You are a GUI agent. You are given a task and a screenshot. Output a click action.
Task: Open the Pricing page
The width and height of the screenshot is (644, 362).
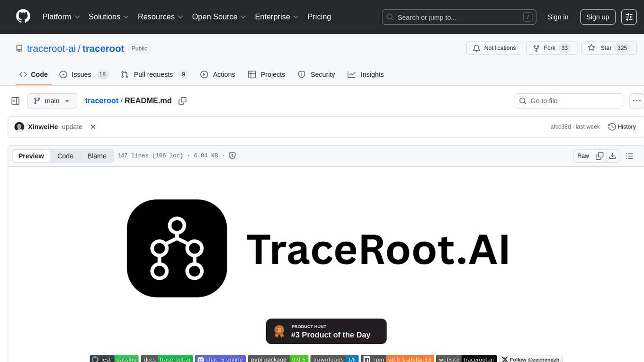(x=319, y=17)
